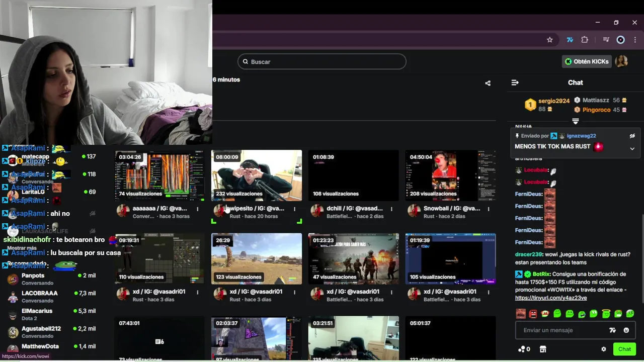Play the 03:04:26 aaaaaaa video thumbnail

coord(159,175)
